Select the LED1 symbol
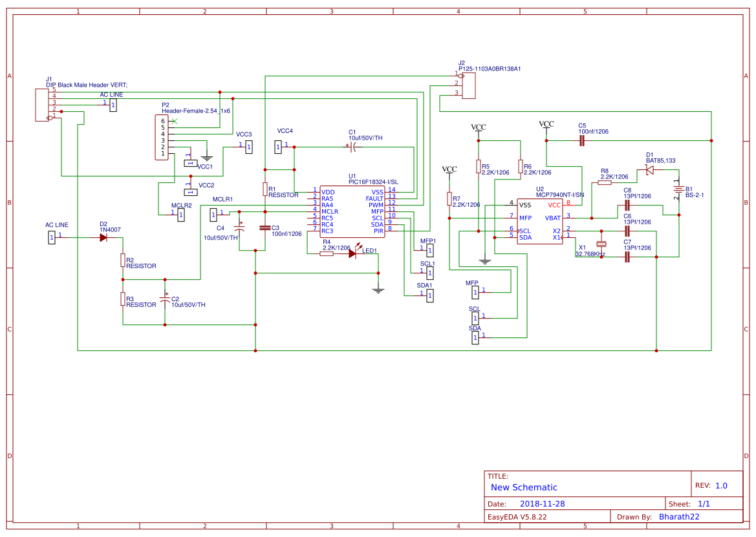The height and width of the screenshot is (537, 756). click(352, 254)
